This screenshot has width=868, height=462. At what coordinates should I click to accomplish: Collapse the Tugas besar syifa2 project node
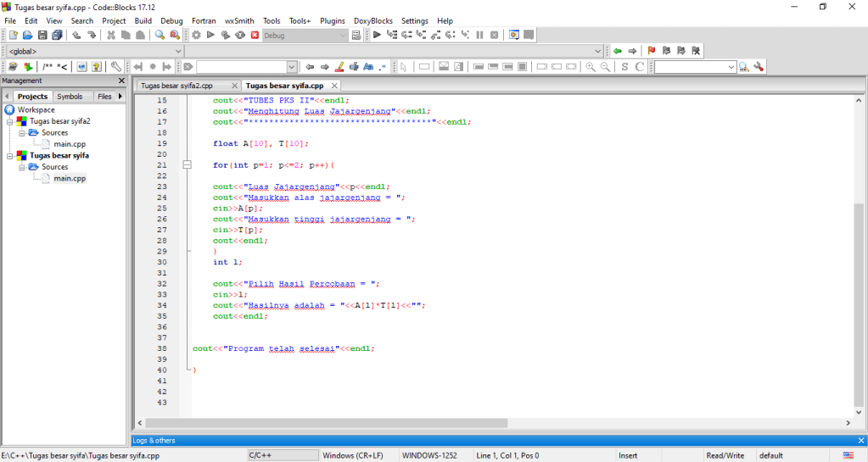(x=11, y=121)
